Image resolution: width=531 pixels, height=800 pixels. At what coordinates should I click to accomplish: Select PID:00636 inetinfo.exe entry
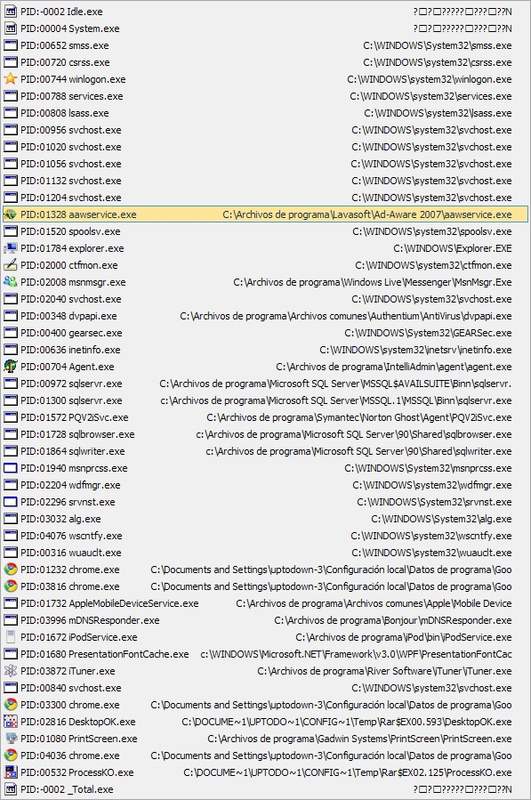265,349
